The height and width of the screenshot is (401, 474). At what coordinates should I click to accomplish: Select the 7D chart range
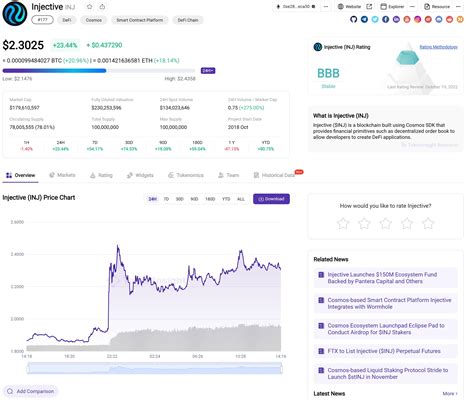pos(166,199)
